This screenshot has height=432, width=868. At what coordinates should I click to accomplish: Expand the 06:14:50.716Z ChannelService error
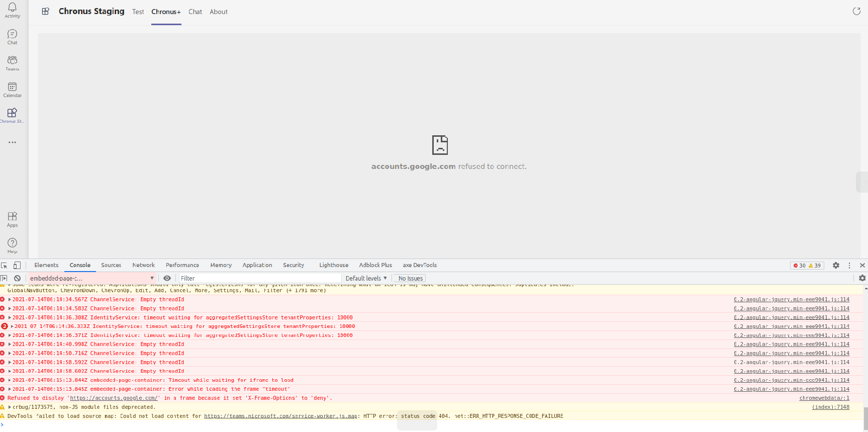coord(10,354)
